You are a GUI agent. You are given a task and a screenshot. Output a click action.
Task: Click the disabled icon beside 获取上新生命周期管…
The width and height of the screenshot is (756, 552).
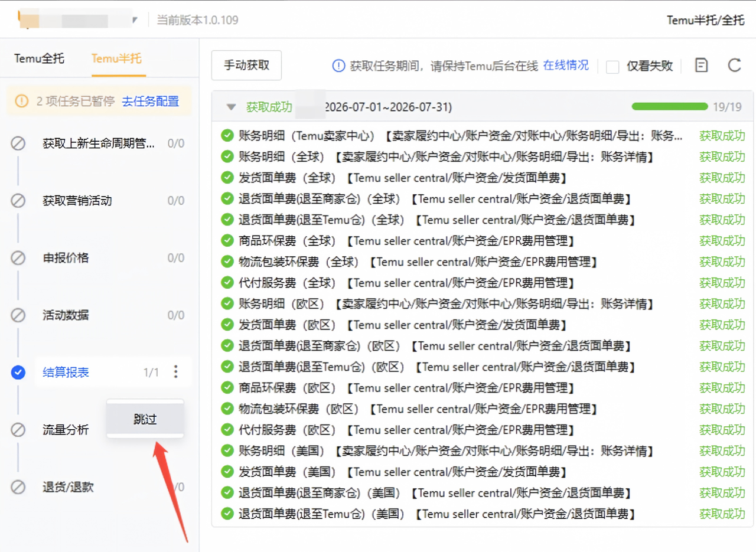[18, 143]
